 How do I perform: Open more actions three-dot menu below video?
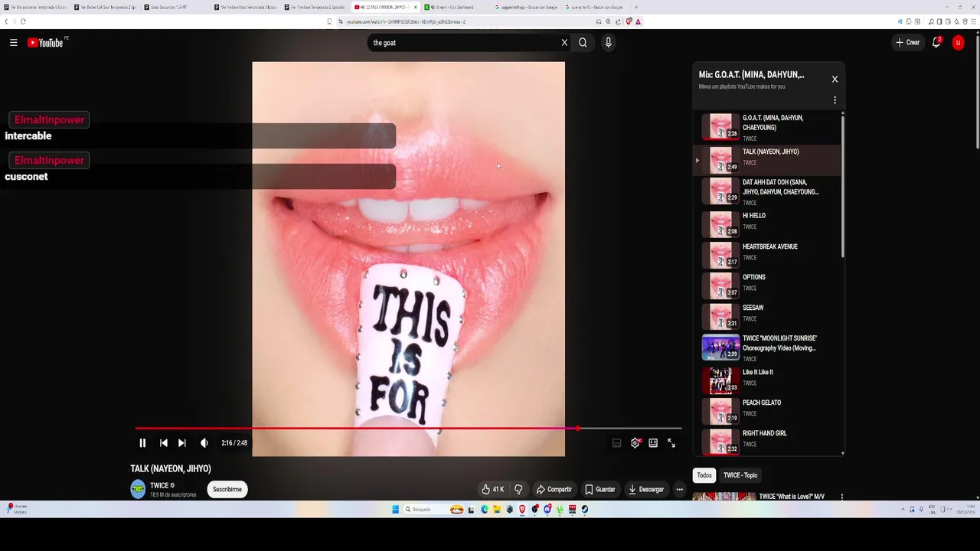point(679,489)
